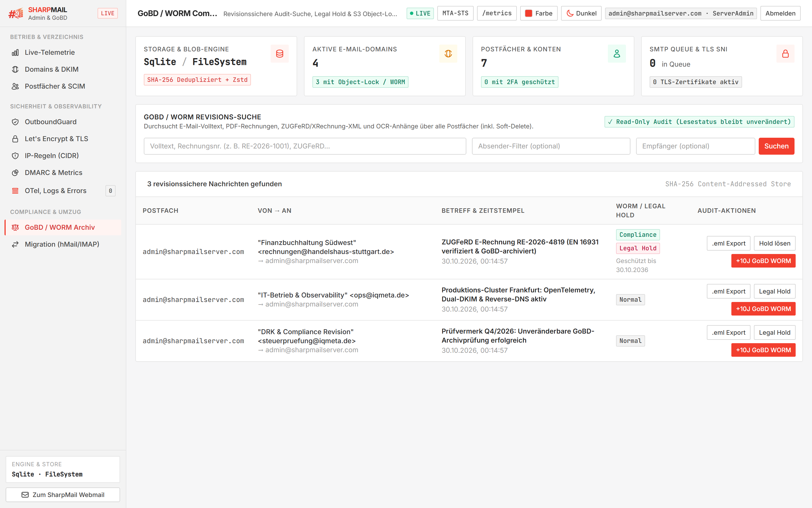Image resolution: width=812 pixels, height=508 pixels.
Task: Click the Postfächer & Konten user icon
Action: (617, 54)
